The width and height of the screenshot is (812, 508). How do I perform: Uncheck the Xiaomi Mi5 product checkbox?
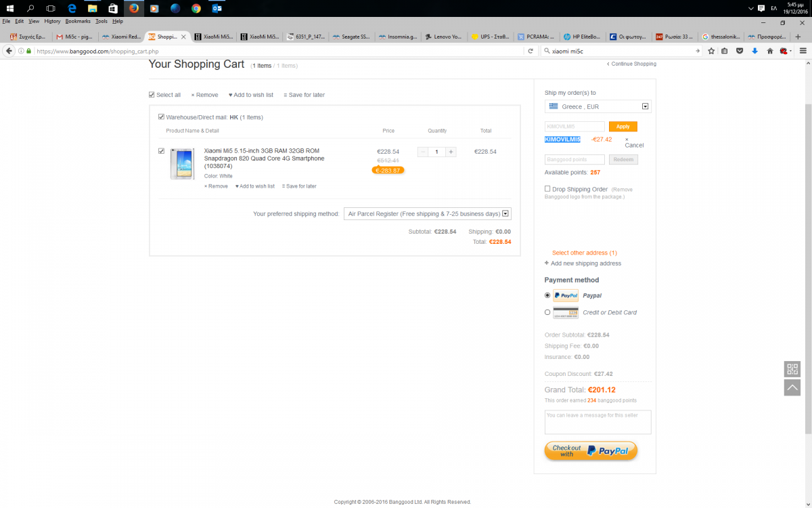161,151
